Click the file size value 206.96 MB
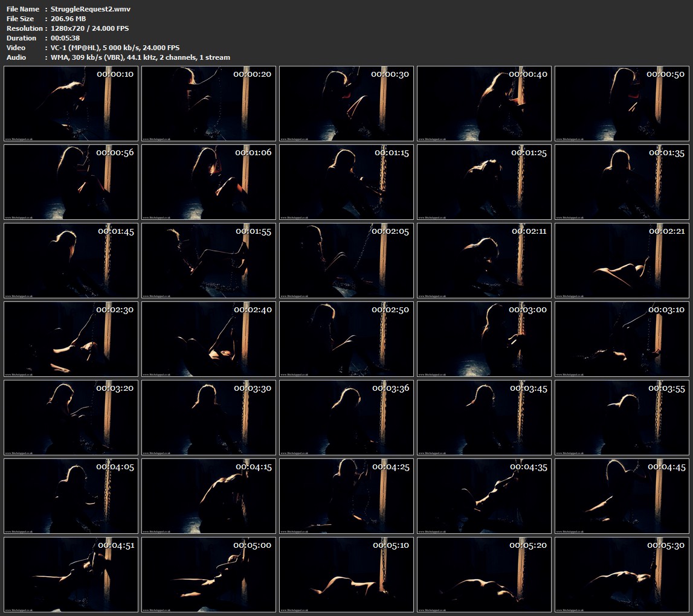Image resolution: width=693 pixels, height=616 pixels. tap(68, 19)
